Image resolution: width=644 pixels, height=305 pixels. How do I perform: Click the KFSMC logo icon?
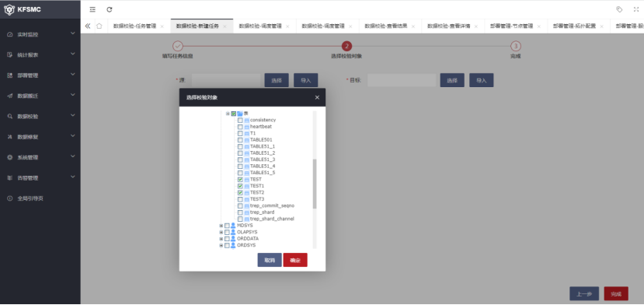(x=9, y=9)
